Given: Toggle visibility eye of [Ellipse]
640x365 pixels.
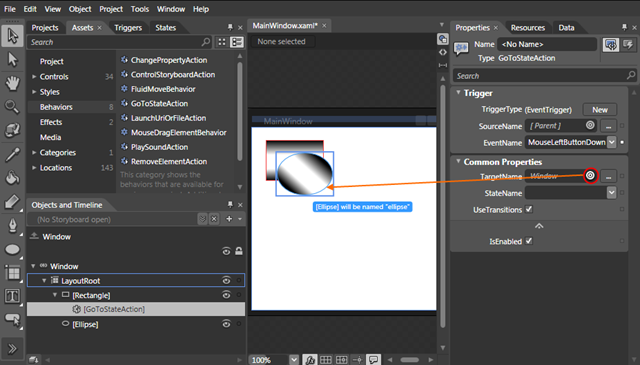Looking at the screenshot, I should click(x=226, y=324).
